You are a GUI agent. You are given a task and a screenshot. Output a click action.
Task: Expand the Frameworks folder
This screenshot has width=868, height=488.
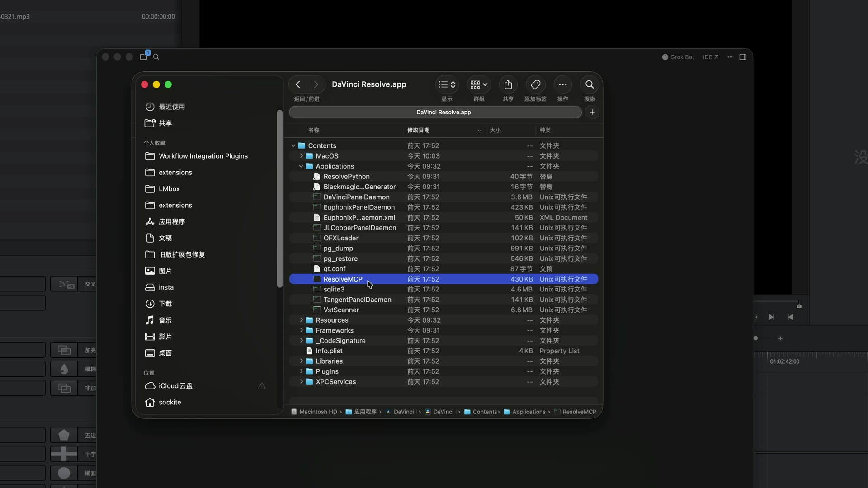tap(301, 330)
